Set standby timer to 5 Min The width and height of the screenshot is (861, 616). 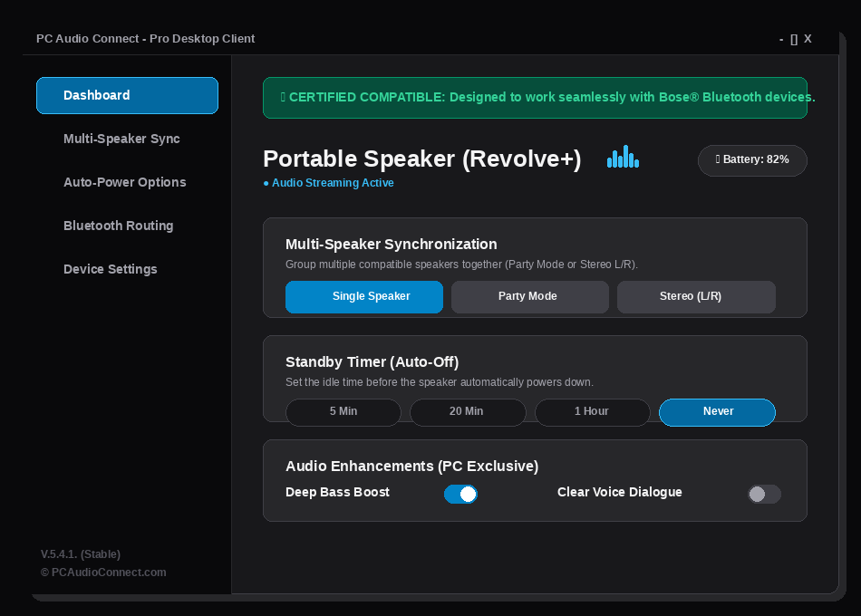343,412
